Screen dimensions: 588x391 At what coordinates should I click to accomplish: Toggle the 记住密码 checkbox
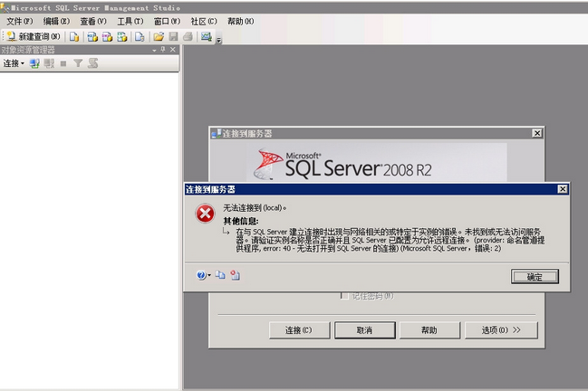click(344, 296)
